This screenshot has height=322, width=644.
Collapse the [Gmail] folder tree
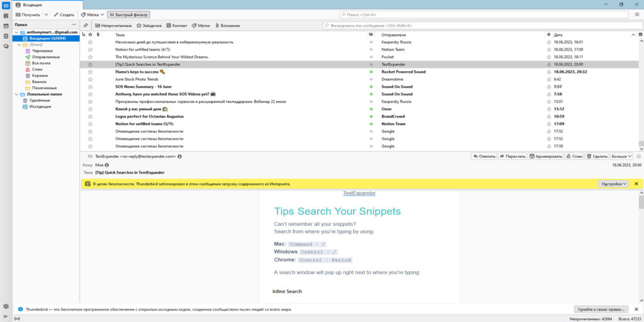click(19, 45)
